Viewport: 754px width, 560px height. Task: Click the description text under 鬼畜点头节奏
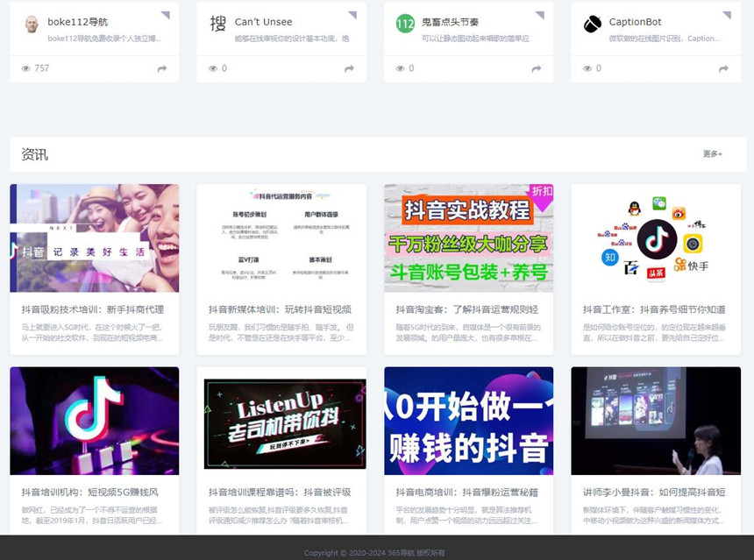point(475,39)
